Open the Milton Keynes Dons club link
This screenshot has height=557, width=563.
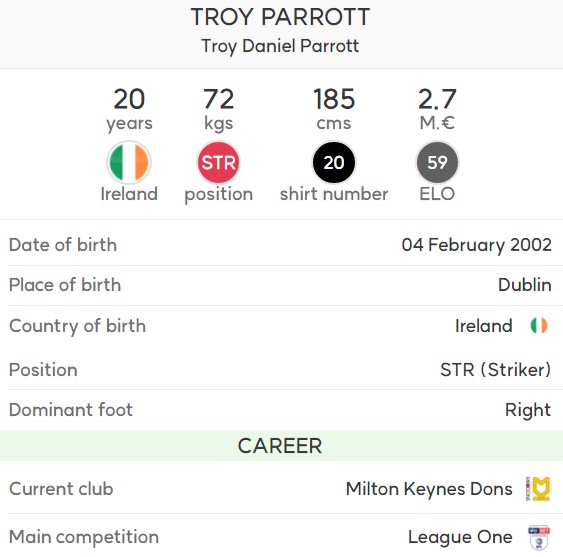429,489
